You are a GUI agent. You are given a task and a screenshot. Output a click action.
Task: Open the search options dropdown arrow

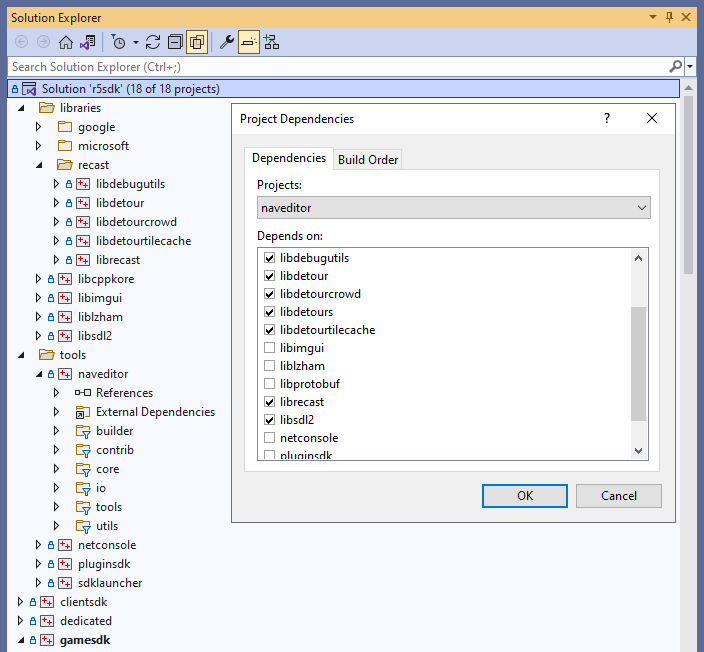coord(690,66)
